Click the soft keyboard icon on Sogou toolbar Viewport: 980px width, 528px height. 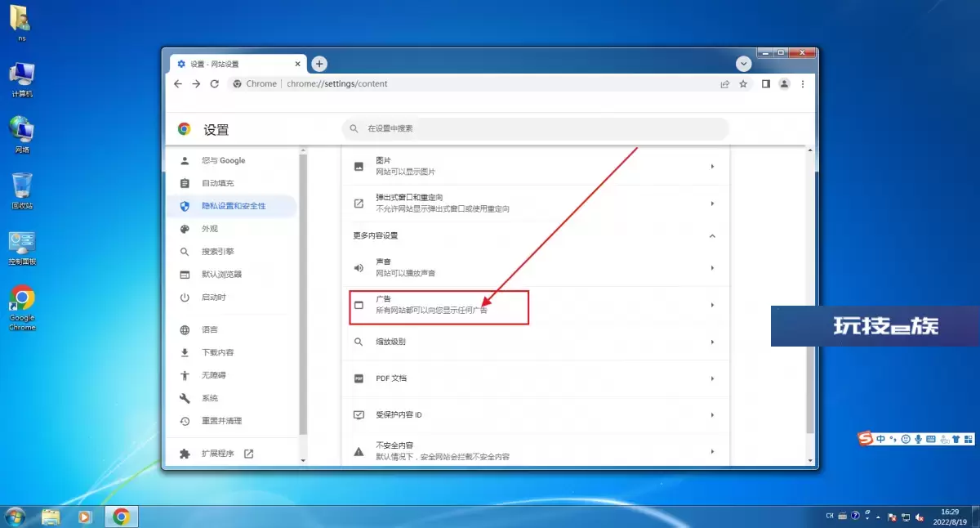pos(931,439)
